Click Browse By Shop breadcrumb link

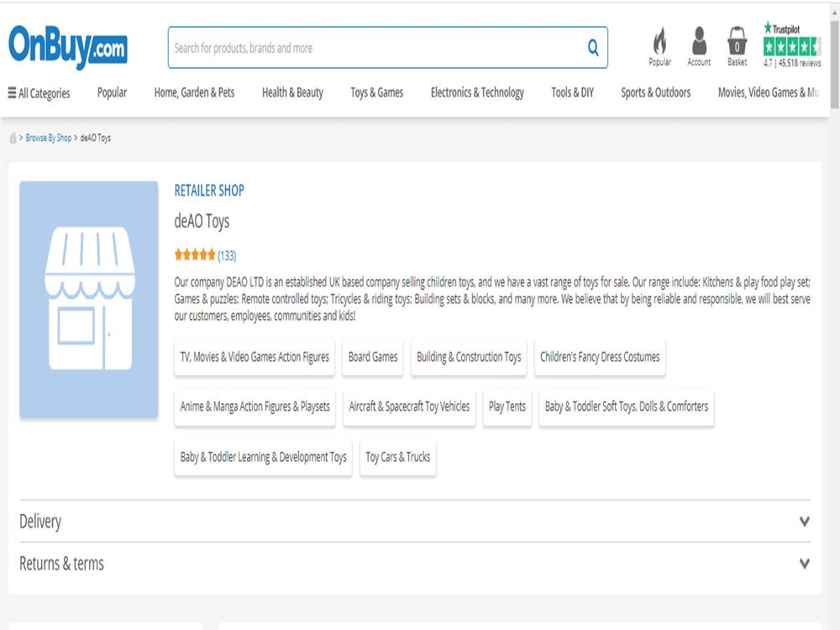point(48,139)
